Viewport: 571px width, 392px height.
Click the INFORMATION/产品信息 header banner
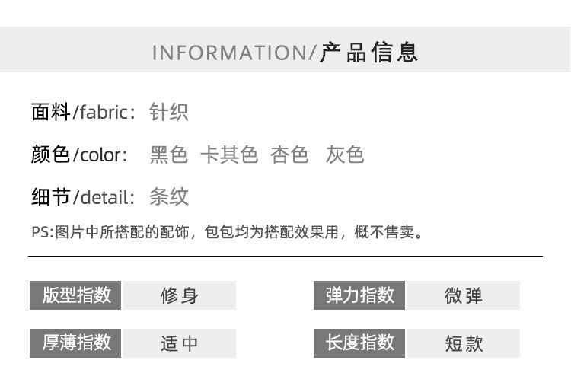click(x=285, y=49)
